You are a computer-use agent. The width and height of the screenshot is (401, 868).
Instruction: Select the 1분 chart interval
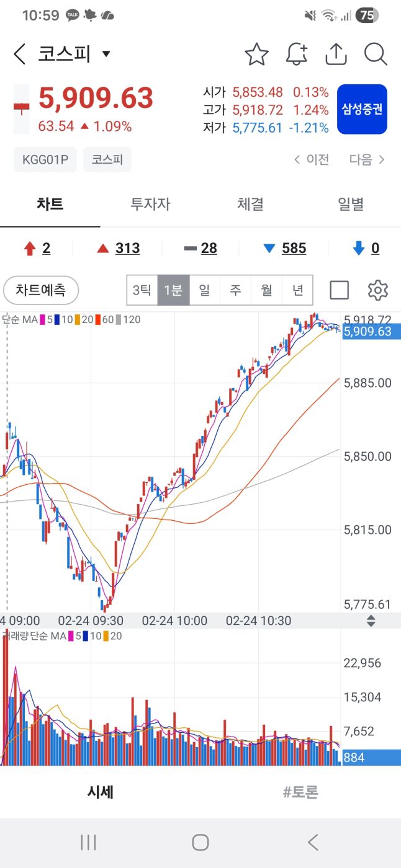point(173,290)
